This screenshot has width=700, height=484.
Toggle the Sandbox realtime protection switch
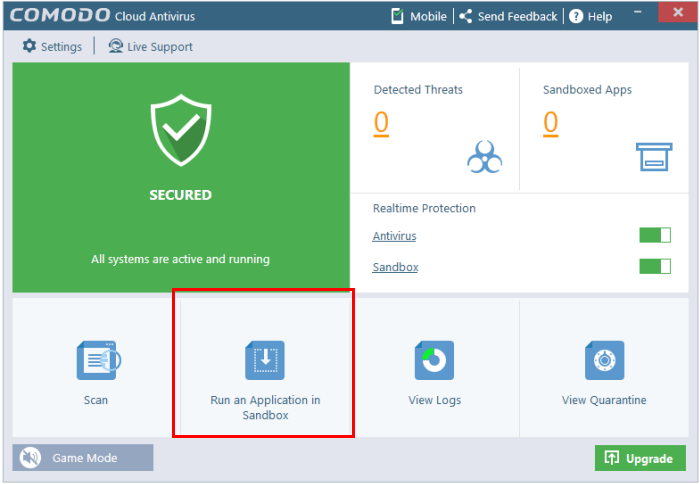(655, 267)
